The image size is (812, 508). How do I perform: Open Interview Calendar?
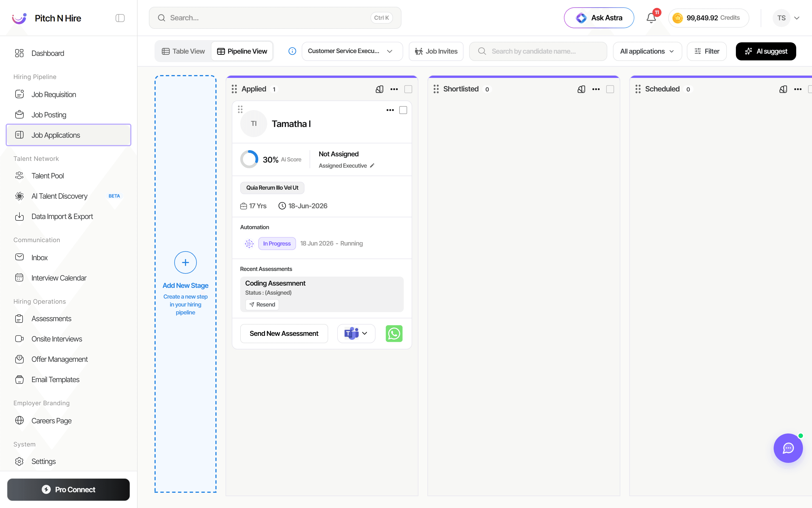coord(69,278)
